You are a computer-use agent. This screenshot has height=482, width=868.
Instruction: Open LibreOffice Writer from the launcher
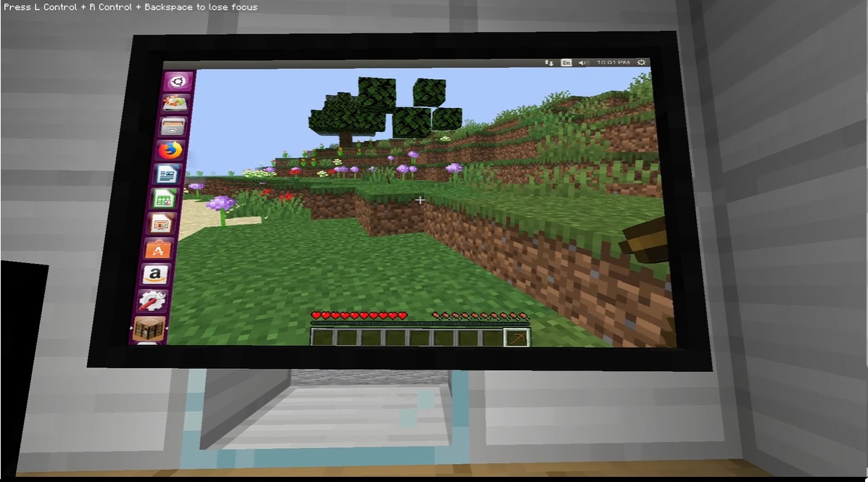167,175
